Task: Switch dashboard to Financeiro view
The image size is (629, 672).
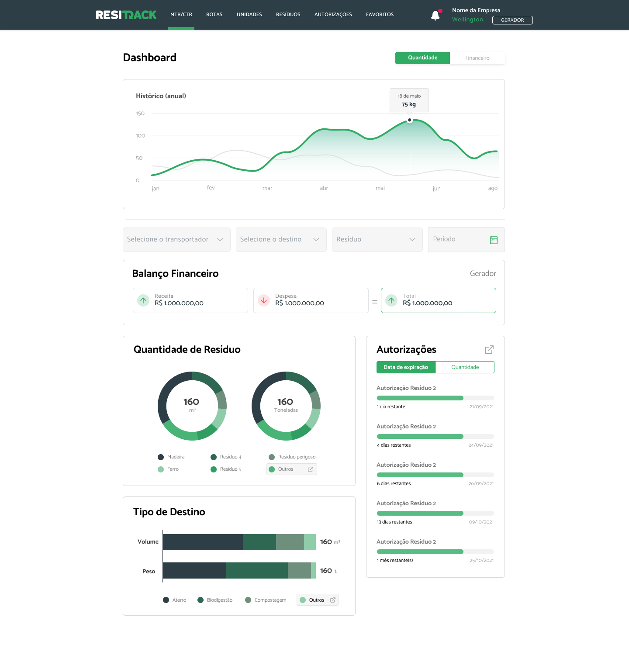Action: coord(477,58)
